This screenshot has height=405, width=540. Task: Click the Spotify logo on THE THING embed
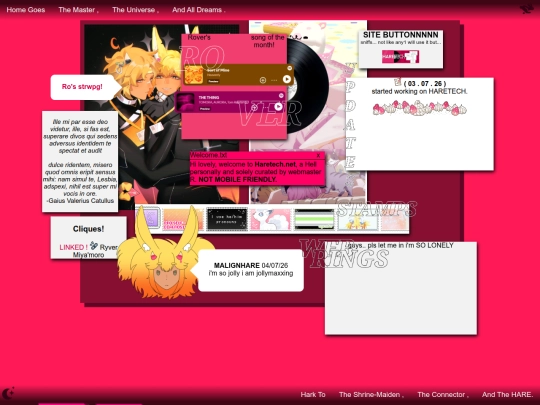(281, 95)
